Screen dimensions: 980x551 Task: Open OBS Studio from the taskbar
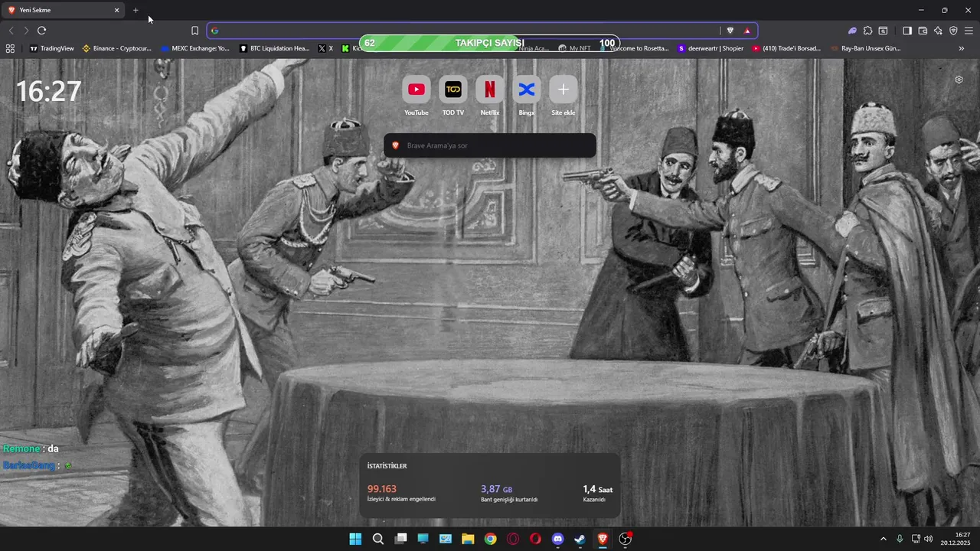click(625, 539)
